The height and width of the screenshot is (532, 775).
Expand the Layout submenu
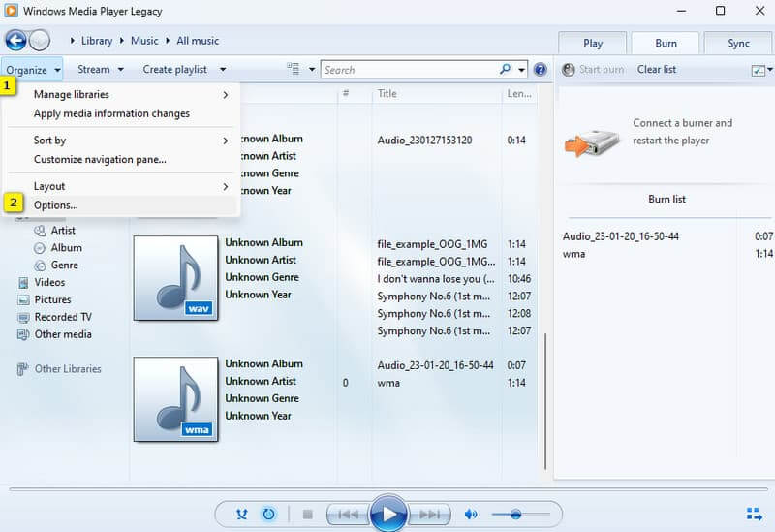click(226, 186)
